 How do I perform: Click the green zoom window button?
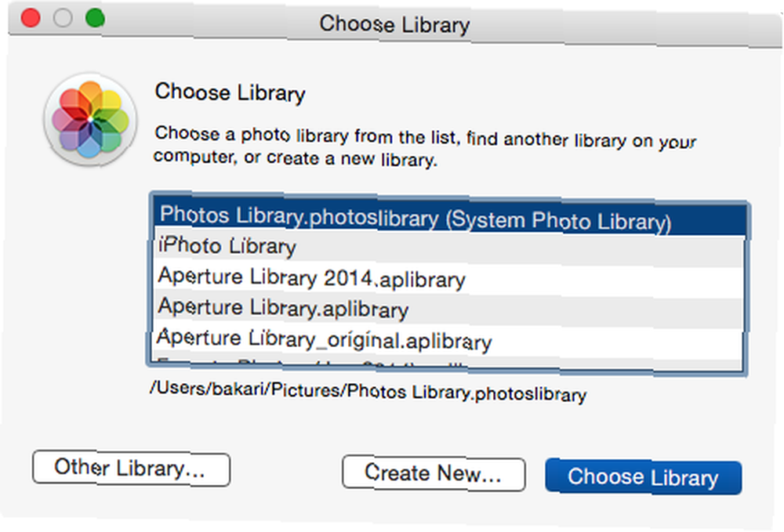[x=95, y=18]
